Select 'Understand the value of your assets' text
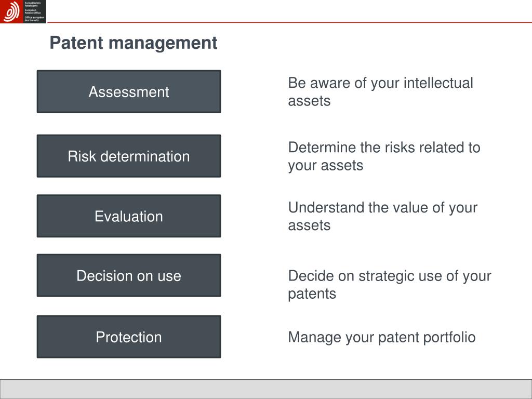Screen dimensions: 532x399 [x=383, y=217]
